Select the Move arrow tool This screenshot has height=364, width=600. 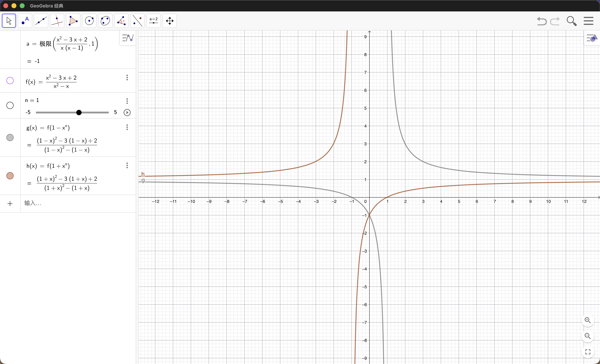pyautogui.click(x=9, y=21)
